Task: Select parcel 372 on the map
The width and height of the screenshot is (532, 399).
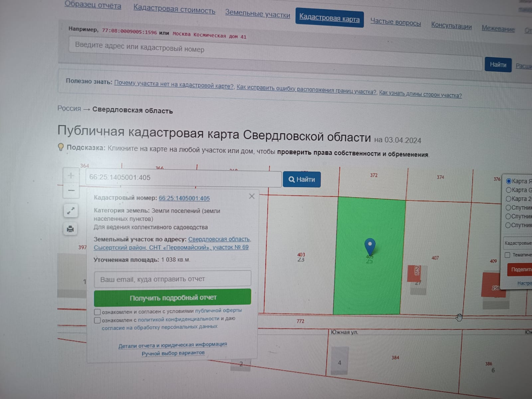Action: click(374, 175)
